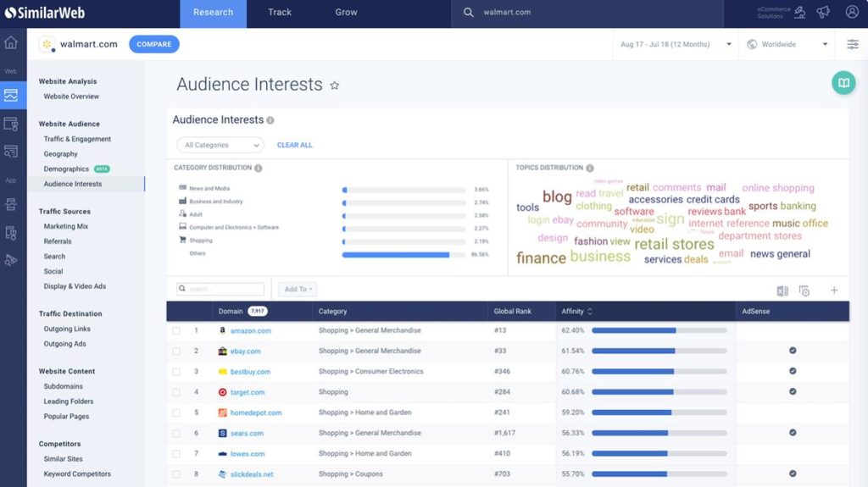This screenshot has width=868, height=487.
Task: Open amazon.com domain link
Action: [251, 331]
